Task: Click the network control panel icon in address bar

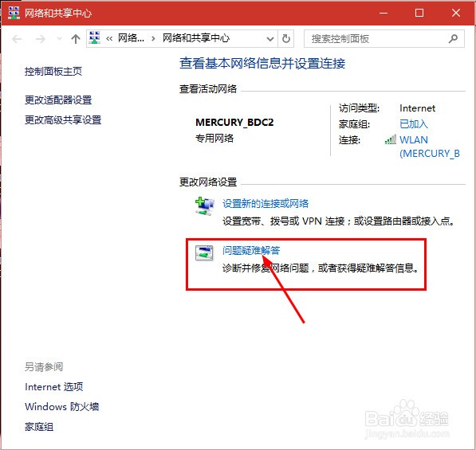Action: point(95,38)
